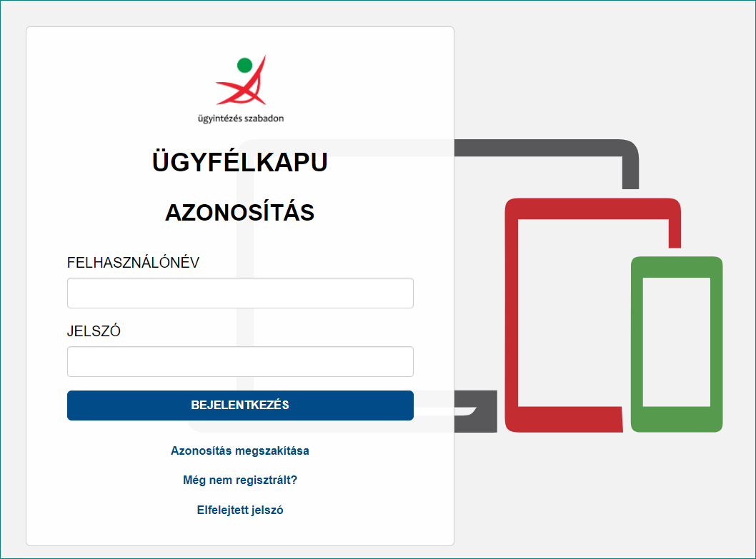The image size is (756, 559).
Task: Focus the Felhasználónév username field
Action: (x=240, y=293)
